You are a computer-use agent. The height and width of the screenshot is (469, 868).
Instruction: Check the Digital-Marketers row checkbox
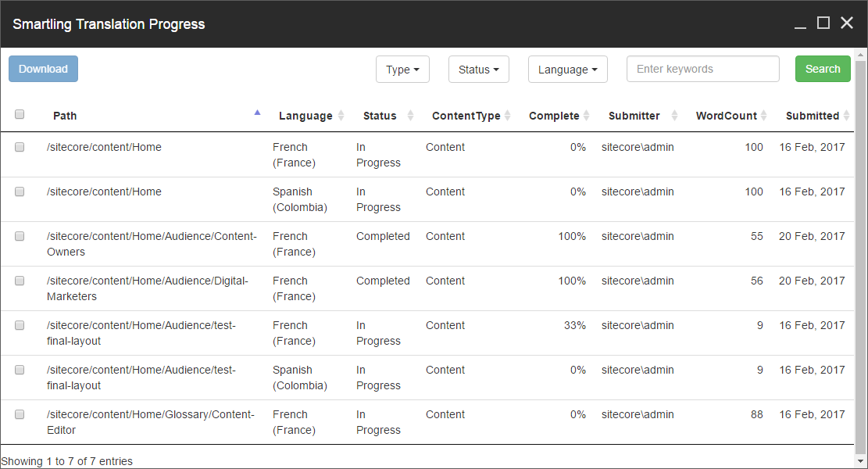pos(20,281)
